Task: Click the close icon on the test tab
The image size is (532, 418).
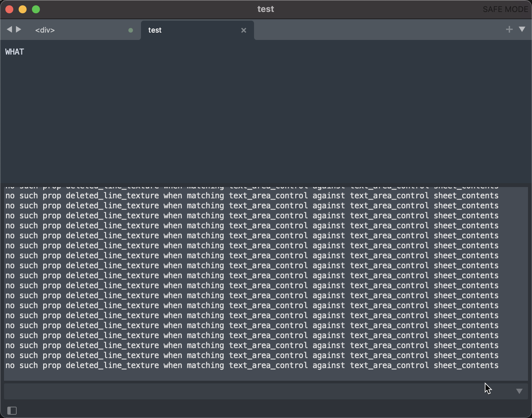Action: [x=244, y=30]
